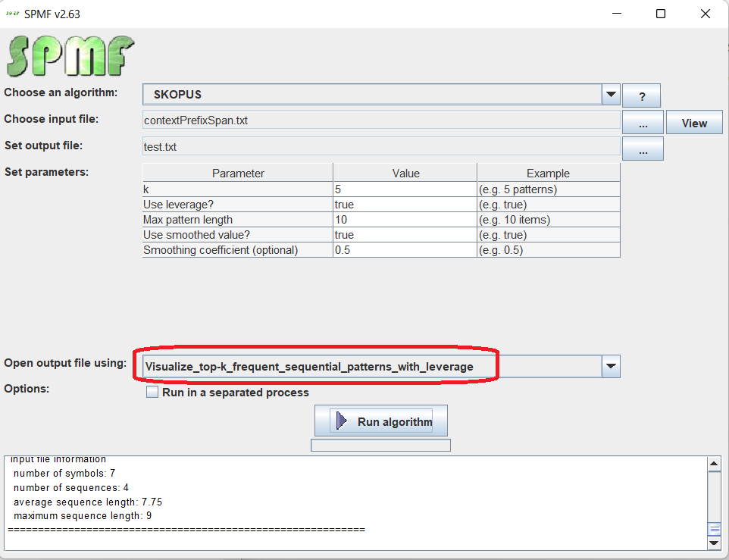The image size is (729, 560).
Task: Click the SPMF logo image
Action: [x=70, y=57]
